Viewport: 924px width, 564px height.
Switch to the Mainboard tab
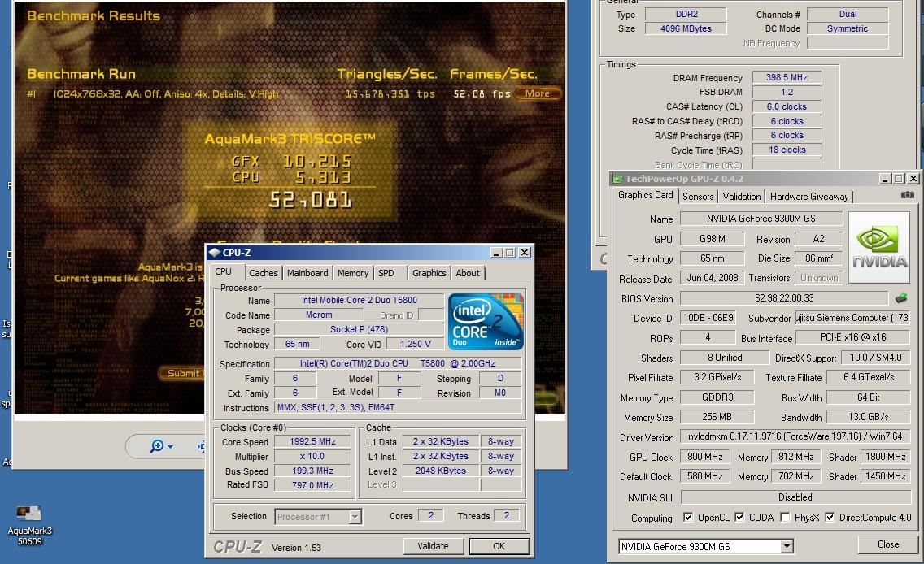pos(307,272)
